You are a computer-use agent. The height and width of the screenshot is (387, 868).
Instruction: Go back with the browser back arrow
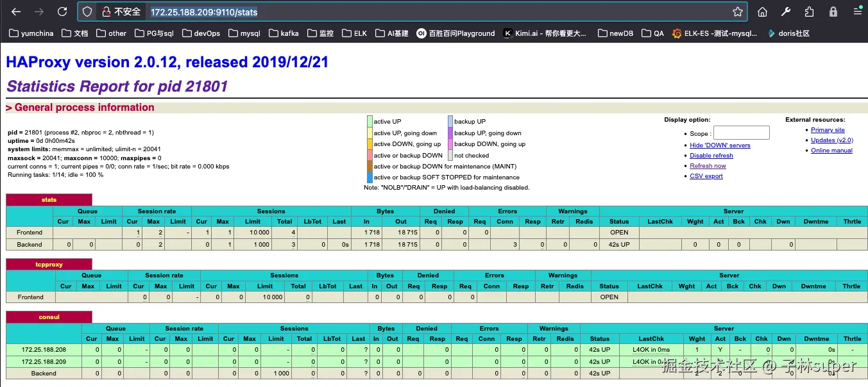click(x=17, y=12)
